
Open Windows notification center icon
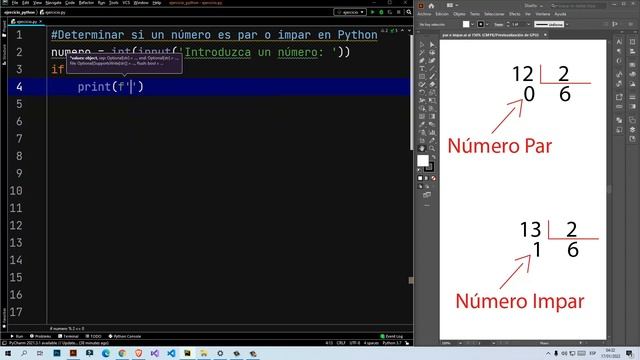tap(629, 353)
